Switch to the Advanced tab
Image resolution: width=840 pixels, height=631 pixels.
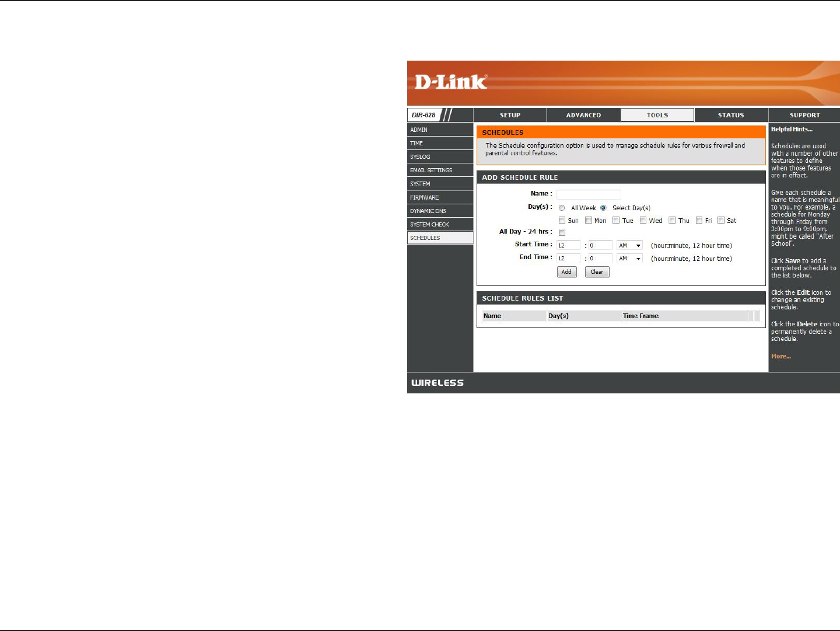pos(583,115)
